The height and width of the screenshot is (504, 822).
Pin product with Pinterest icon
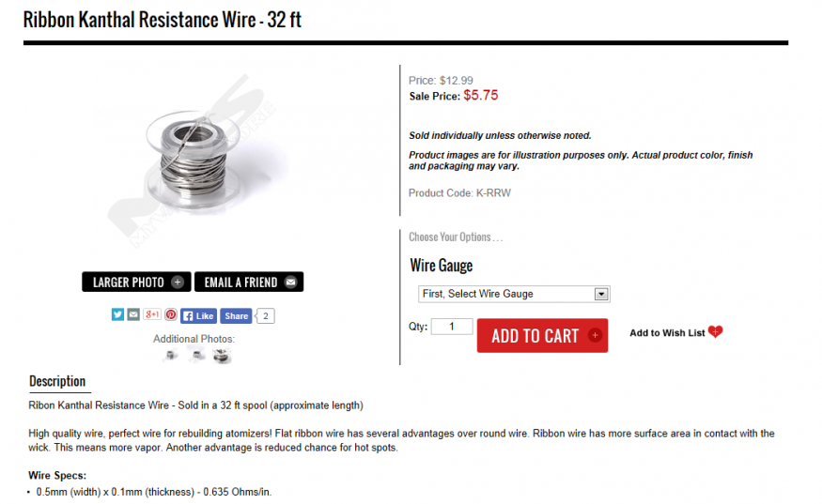(171, 315)
